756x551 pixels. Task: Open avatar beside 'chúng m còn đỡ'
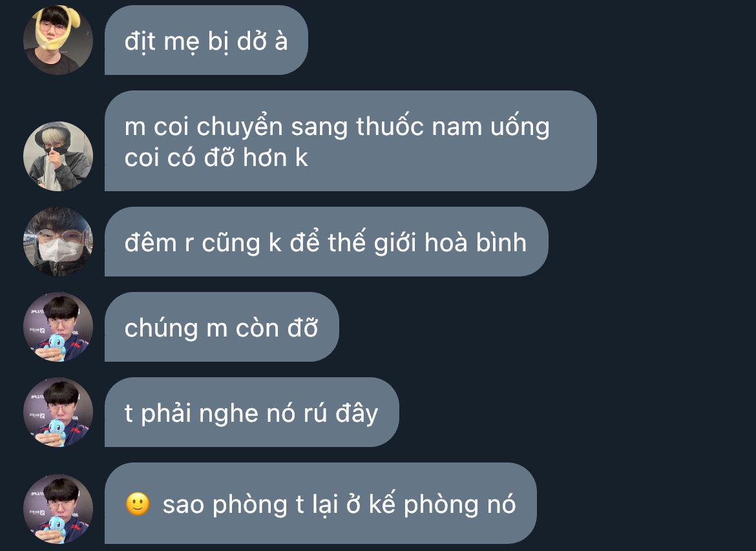point(58,327)
